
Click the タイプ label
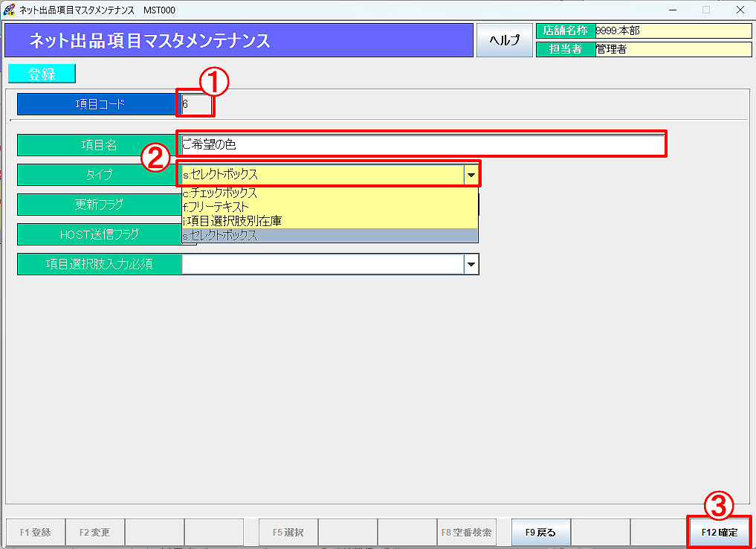tap(100, 175)
